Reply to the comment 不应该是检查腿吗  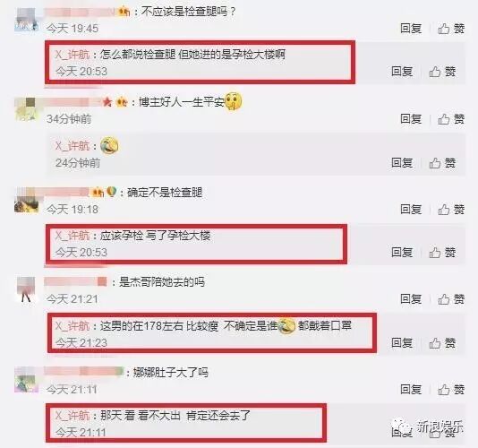(411, 29)
